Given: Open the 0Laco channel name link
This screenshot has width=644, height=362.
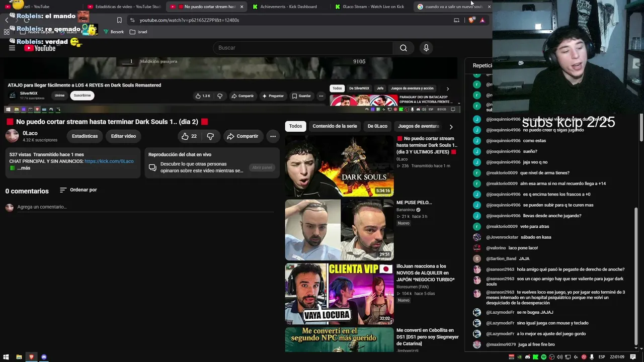Looking at the screenshot, I should click(x=30, y=133).
